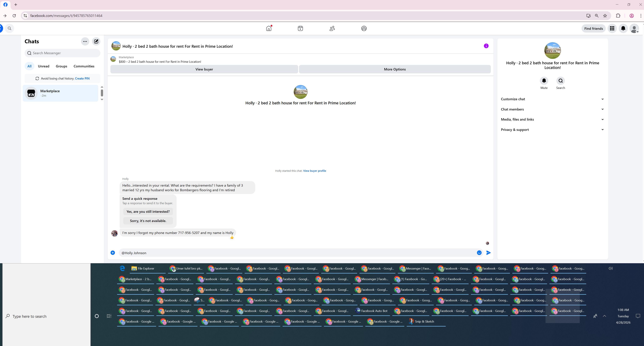Open the emoji picker in message composer
Viewport: 644px width, 346px height.
click(x=479, y=253)
